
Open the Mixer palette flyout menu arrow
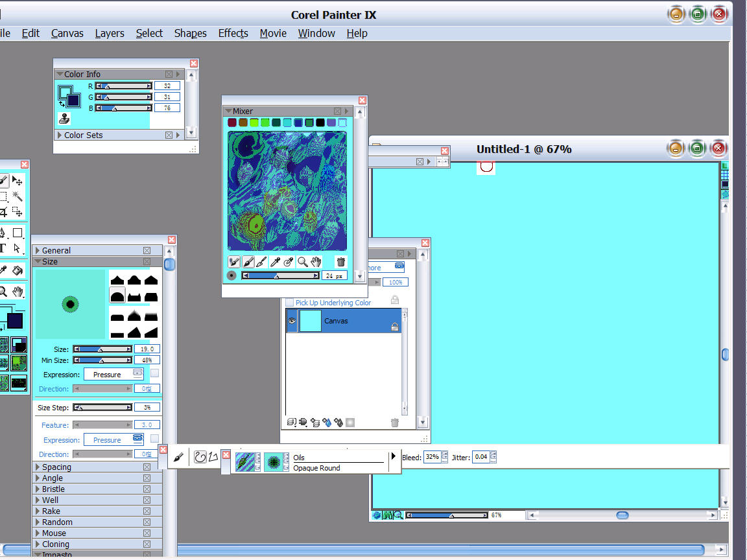[x=346, y=111]
